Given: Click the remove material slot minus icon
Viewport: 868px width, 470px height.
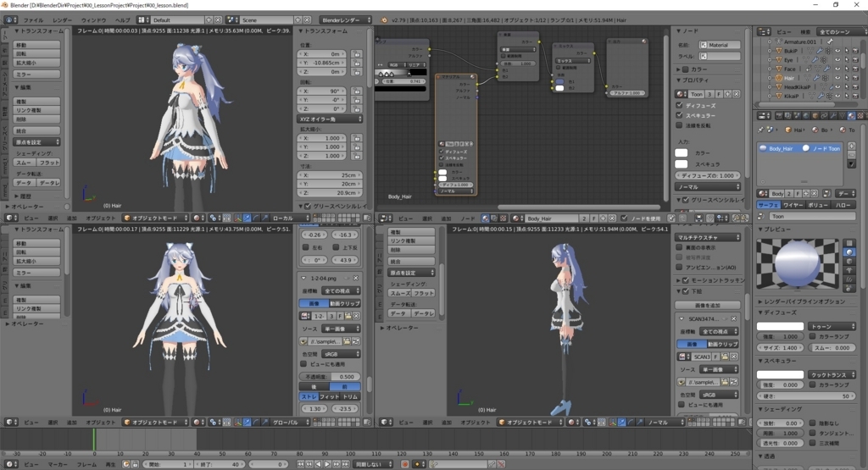Looking at the screenshot, I should pyautogui.click(x=851, y=155).
